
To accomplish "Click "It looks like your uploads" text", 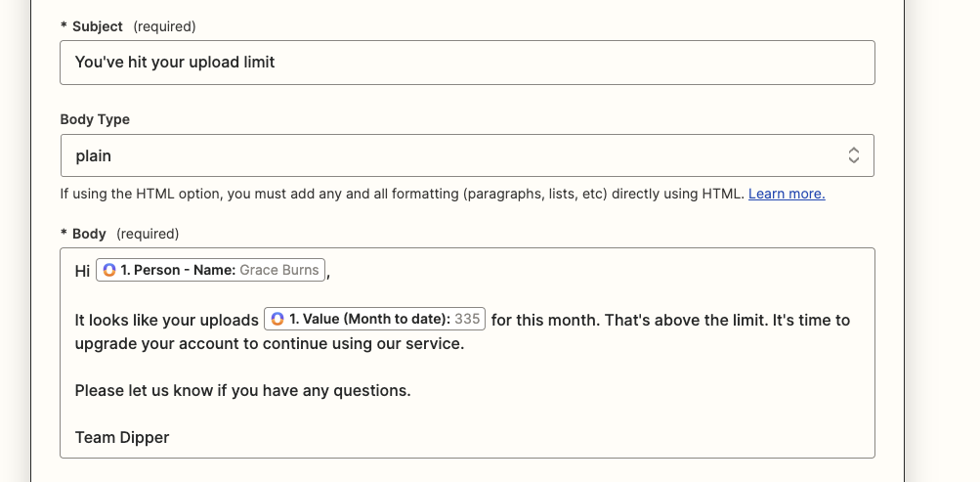I will (166, 320).
